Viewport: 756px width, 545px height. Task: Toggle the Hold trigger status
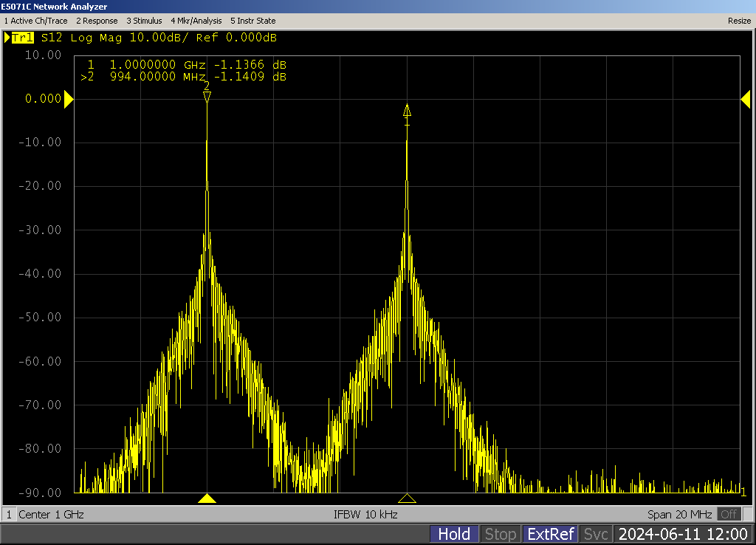tap(454, 534)
